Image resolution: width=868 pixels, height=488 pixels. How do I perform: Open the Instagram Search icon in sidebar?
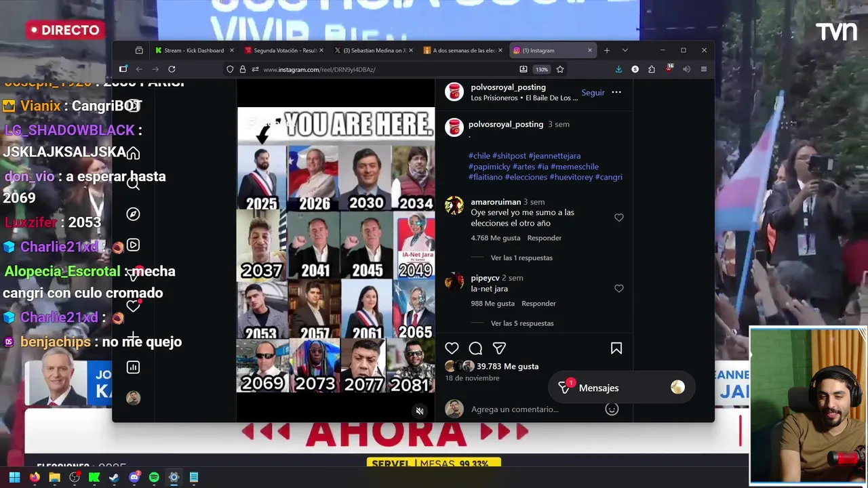[133, 183]
